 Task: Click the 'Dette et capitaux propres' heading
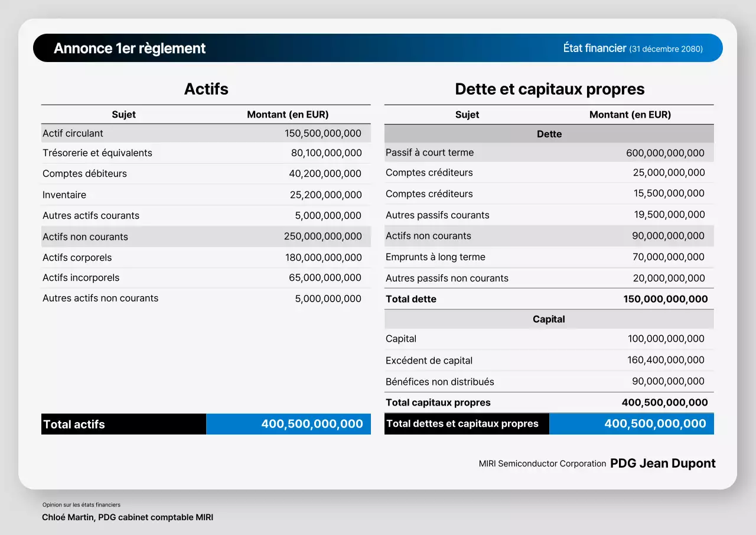click(549, 89)
